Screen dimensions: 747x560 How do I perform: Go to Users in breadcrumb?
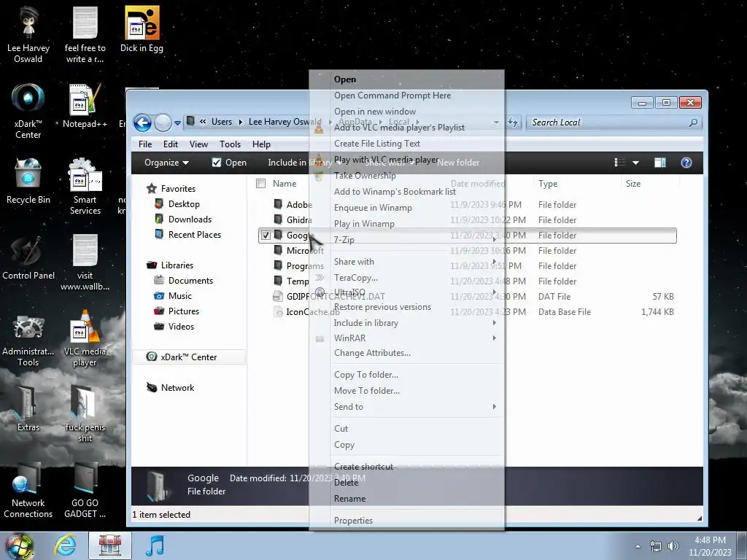pyautogui.click(x=222, y=122)
